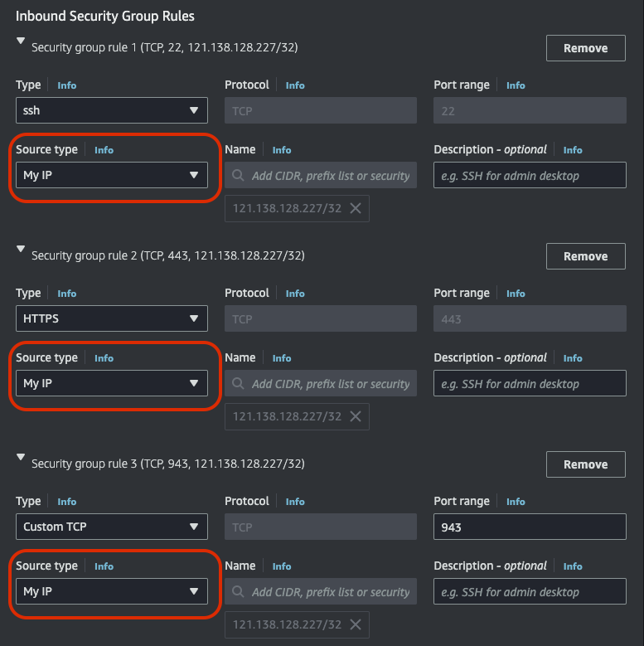644x646 pixels.
Task: Click search icon in rule 3 Name field
Action: click(238, 591)
